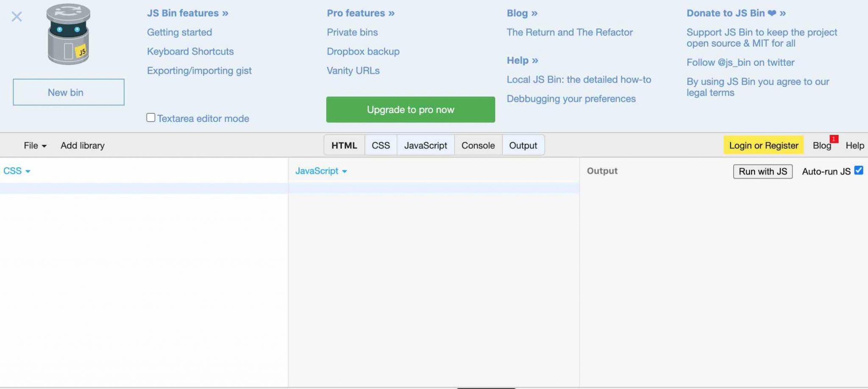Image resolution: width=868 pixels, height=389 pixels.
Task: Open the Keyboard Shortcuts link
Action: (190, 51)
